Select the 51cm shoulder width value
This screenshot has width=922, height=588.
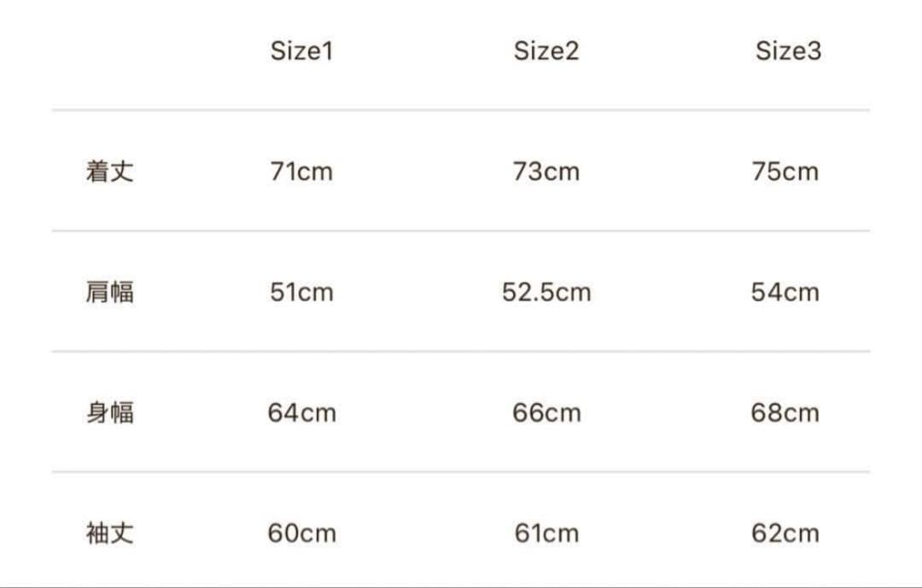click(x=301, y=293)
